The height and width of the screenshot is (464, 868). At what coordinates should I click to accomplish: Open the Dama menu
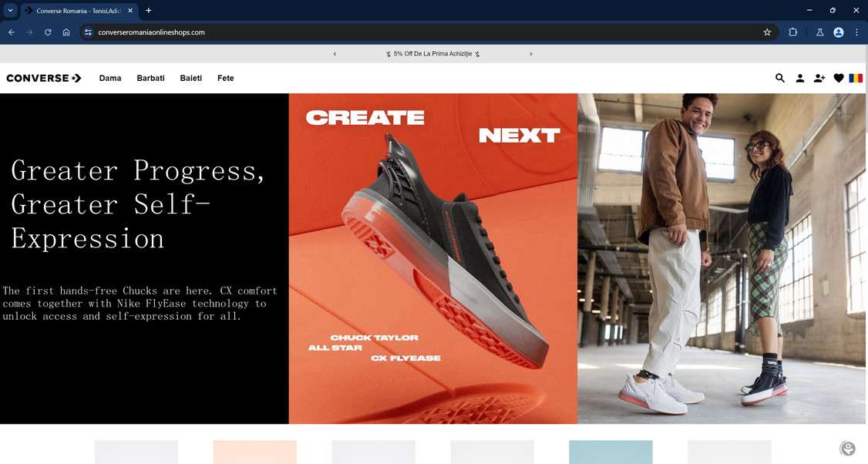[110, 78]
